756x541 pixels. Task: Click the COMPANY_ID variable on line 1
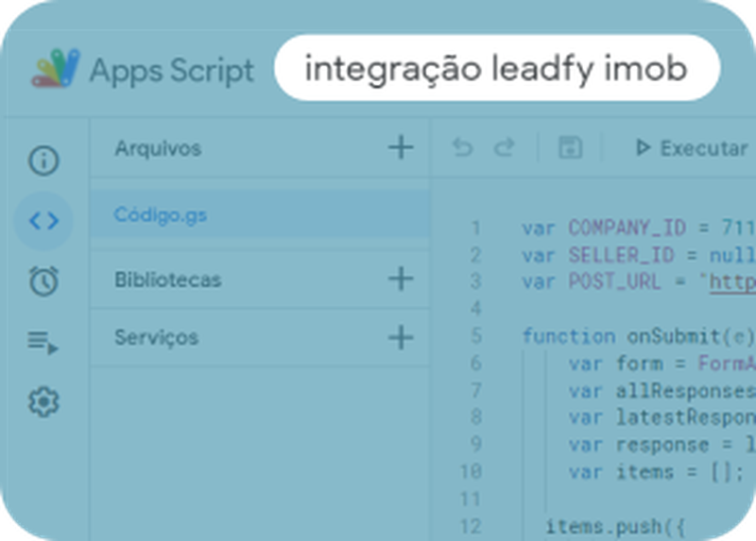(627, 228)
